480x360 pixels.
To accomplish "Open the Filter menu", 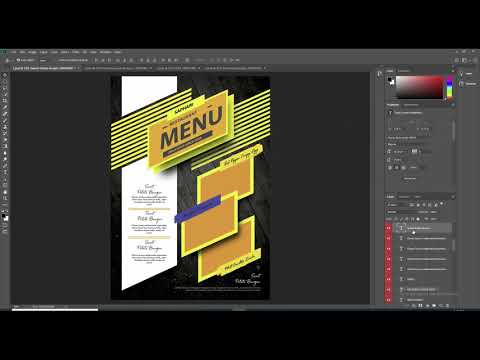I will [76, 52].
